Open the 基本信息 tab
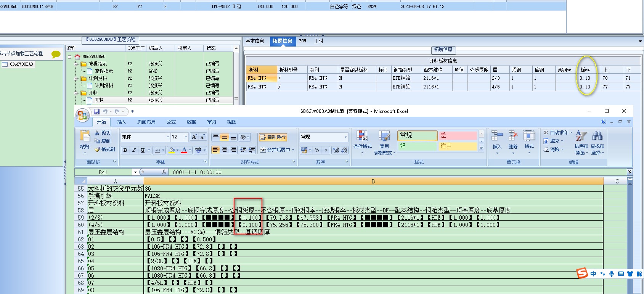The height and width of the screenshot is (294, 644). coord(255,41)
